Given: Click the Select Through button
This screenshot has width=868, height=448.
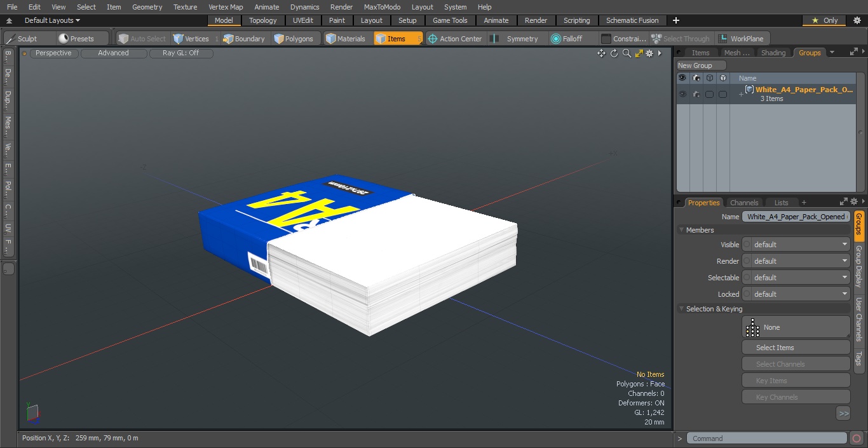Looking at the screenshot, I should [x=681, y=39].
